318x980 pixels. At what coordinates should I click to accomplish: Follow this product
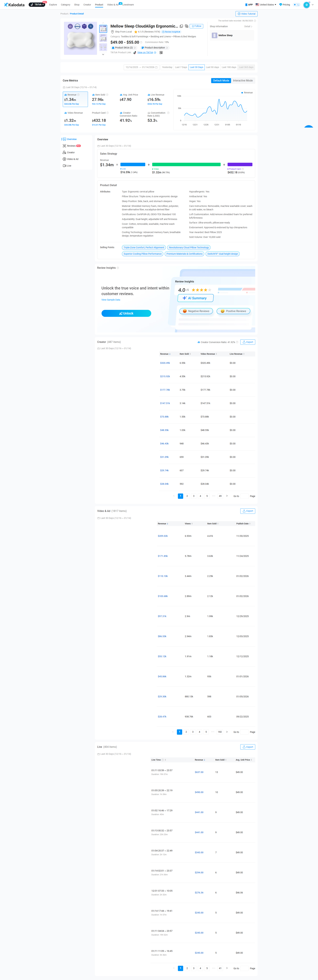point(196,26)
